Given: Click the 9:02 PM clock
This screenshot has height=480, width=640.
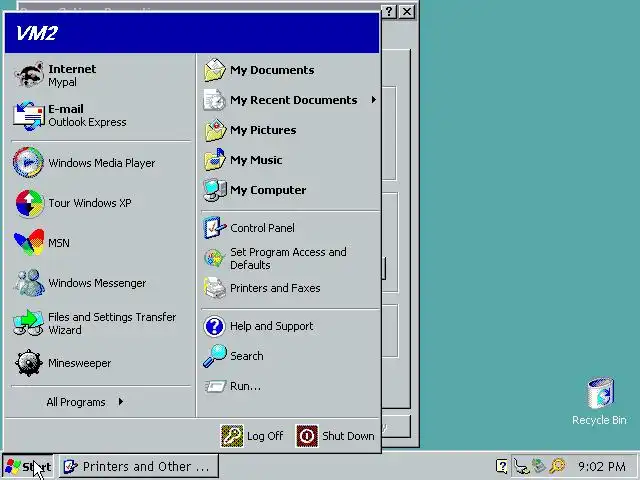Looking at the screenshot, I should (602, 466).
